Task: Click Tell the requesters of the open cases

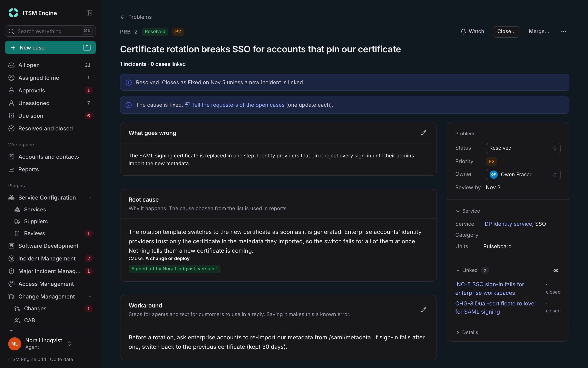Action: 238,105
